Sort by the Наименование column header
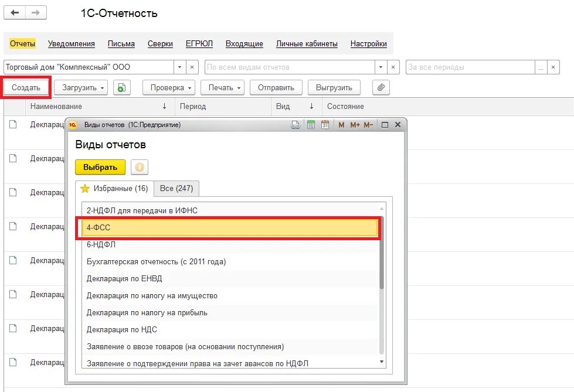574x392 pixels. coord(99,107)
